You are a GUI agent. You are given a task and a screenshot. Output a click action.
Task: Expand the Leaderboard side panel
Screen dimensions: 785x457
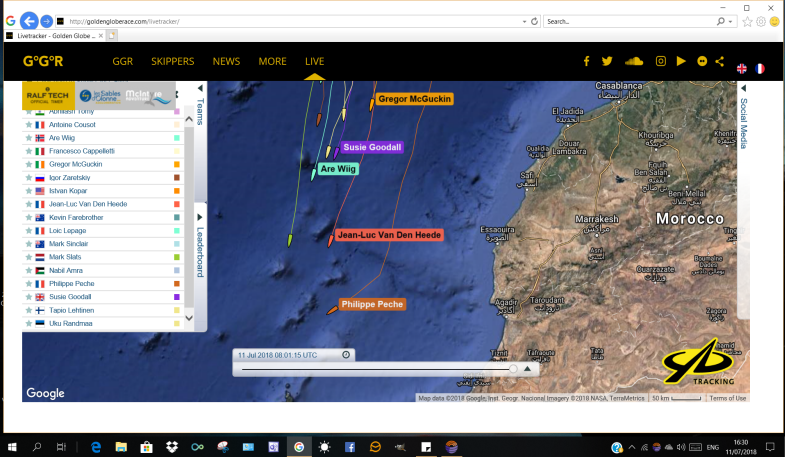199,216
